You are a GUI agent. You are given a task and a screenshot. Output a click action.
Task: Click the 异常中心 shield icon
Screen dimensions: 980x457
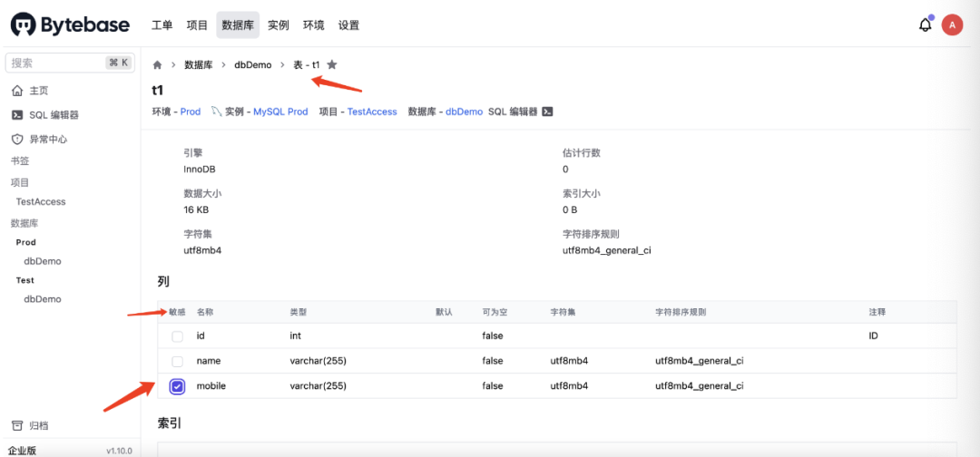(17, 139)
